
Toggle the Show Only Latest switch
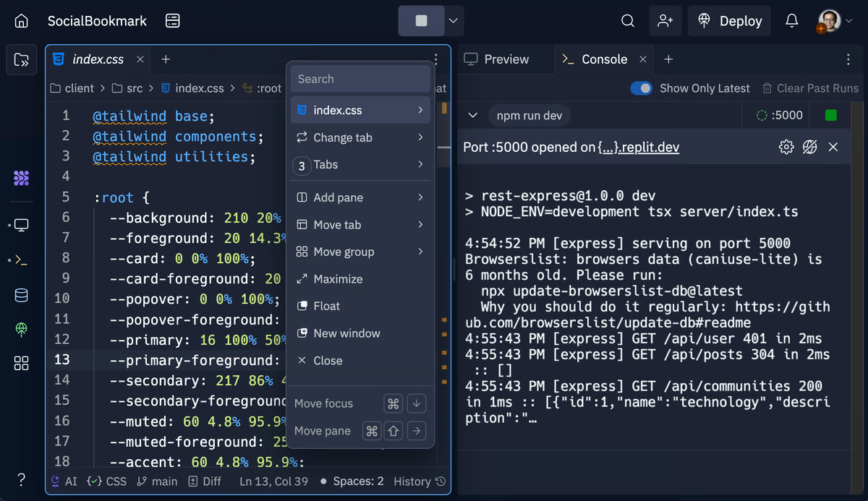[x=642, y=88]
